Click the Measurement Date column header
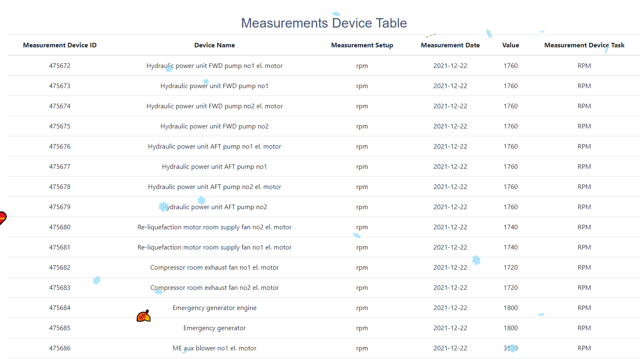This screenshot has width=644, height=359. (x=450, y=45)
